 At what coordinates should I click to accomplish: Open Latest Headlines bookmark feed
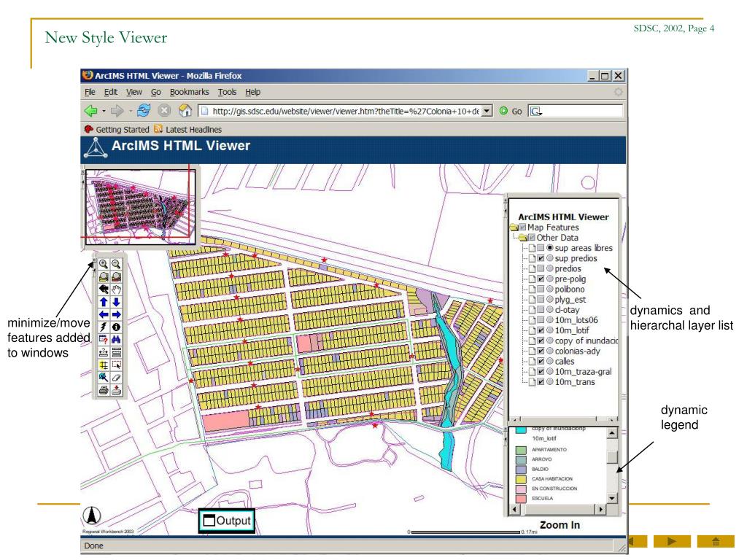point(187,130)
